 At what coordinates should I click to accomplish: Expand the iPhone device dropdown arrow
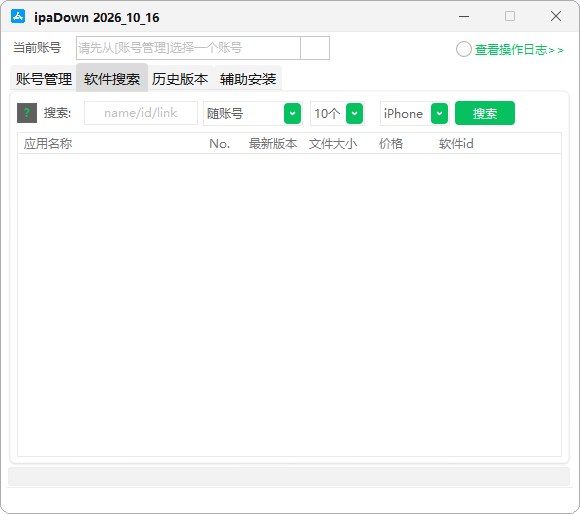(439, 113)
